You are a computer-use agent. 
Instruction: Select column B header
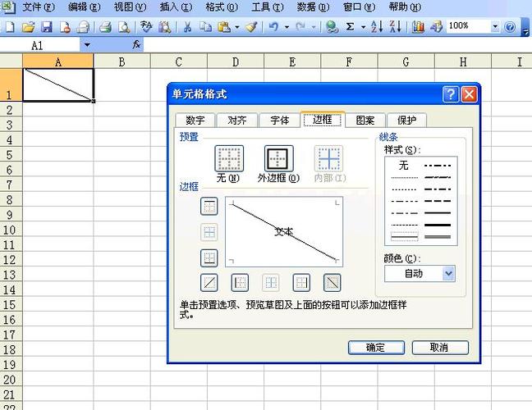pos(122,62)
